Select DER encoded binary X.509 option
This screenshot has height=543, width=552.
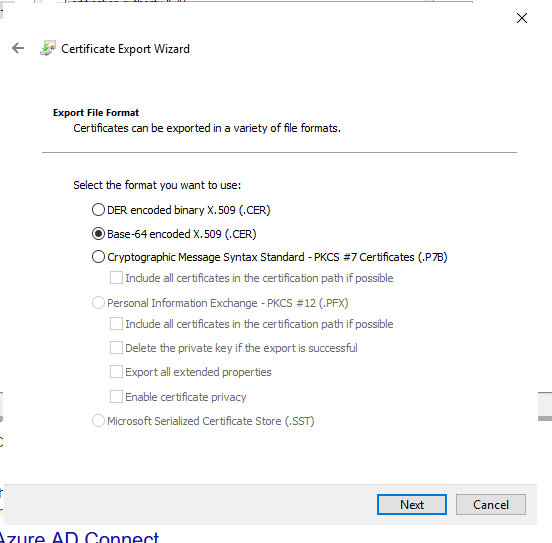98,210
